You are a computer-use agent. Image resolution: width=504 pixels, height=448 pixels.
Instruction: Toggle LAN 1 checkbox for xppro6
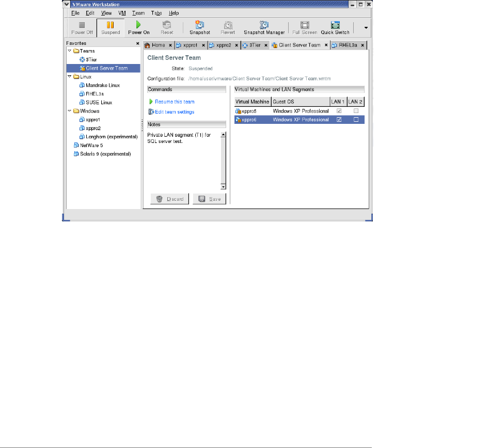pos(339,120)
